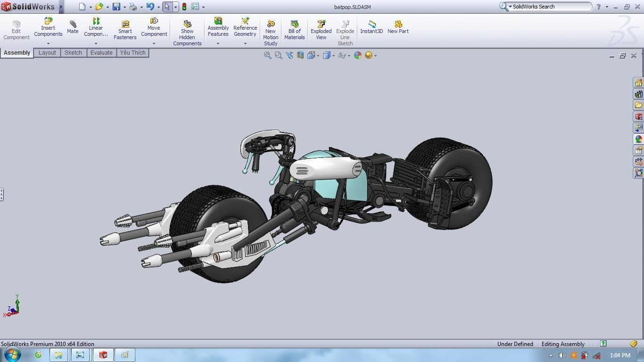Switch to the Sketch tab
This screenshot has height=362, width=644.
[73, 53]
